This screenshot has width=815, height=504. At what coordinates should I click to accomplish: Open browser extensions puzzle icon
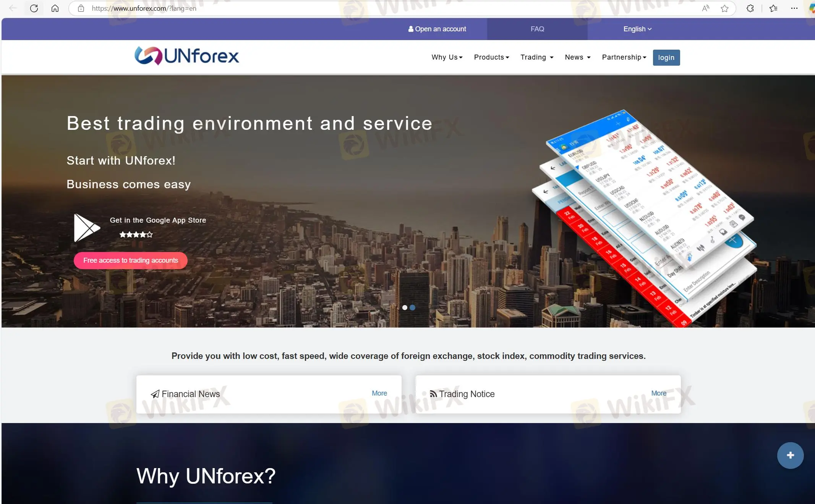(750, 8)
